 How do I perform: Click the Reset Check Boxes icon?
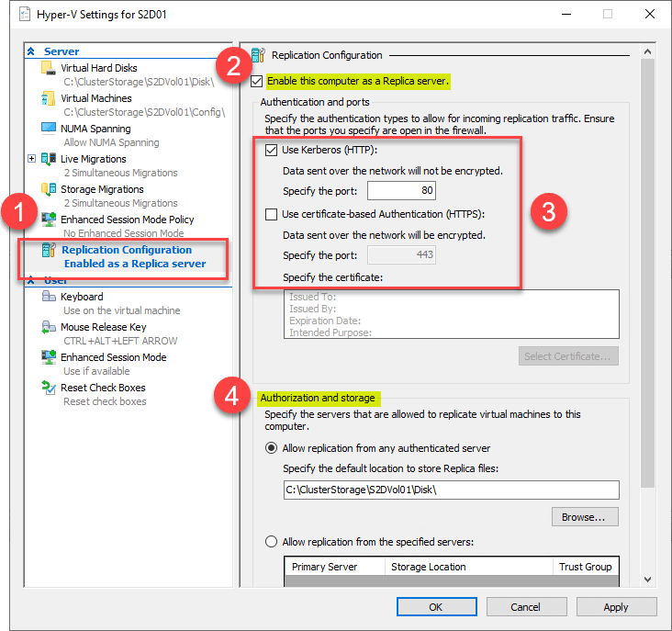click(x=49, y=387)
